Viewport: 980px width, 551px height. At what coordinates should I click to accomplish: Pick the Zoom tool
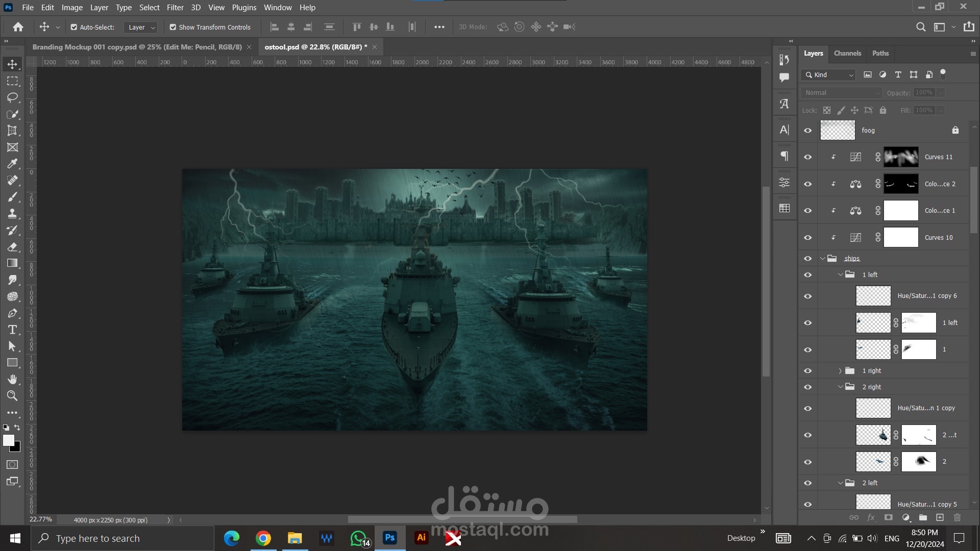point(12,396)
